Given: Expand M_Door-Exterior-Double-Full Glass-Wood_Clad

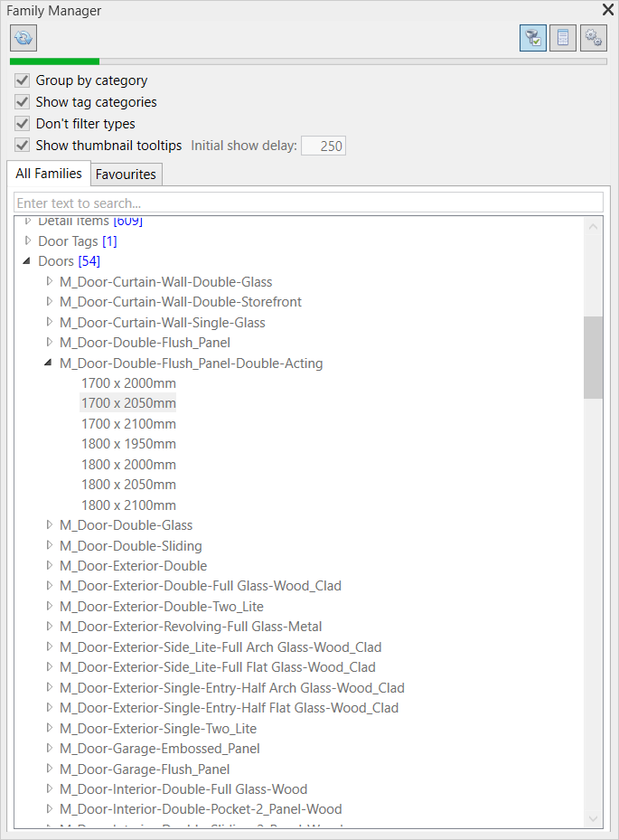Looking at the screenshot, I should tap(50, 586).
